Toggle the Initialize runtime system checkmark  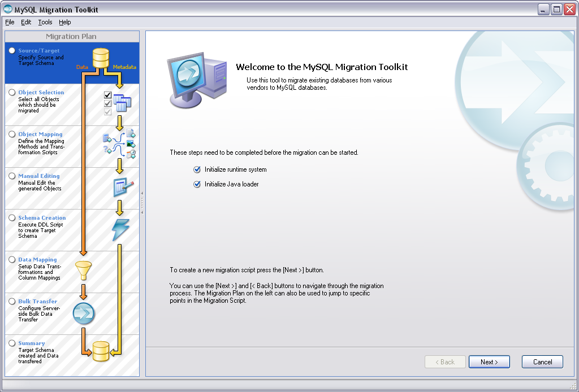197,169
